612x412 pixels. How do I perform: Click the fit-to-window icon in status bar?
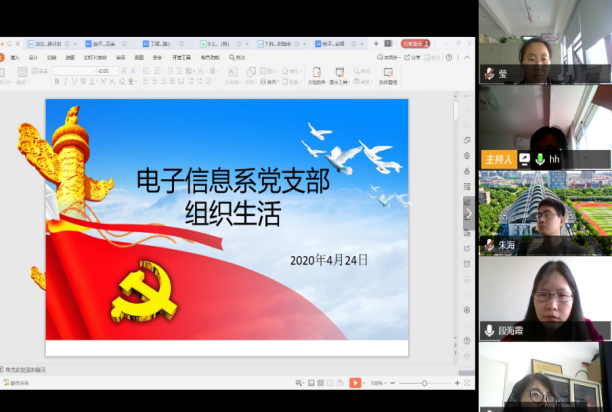click(x=466, y=383)
